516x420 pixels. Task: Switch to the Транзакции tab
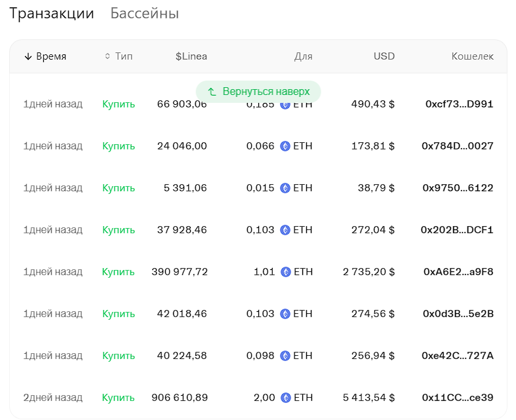coord(52,14)
